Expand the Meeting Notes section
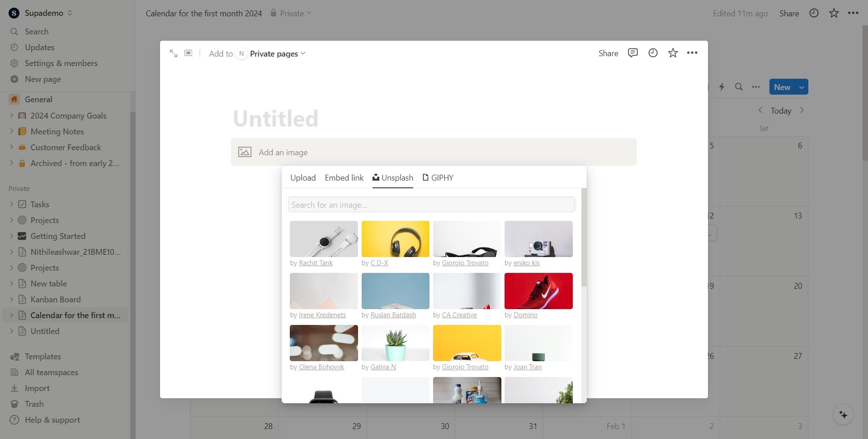Viewport: 868px width, 439px height. coord(11,131)
